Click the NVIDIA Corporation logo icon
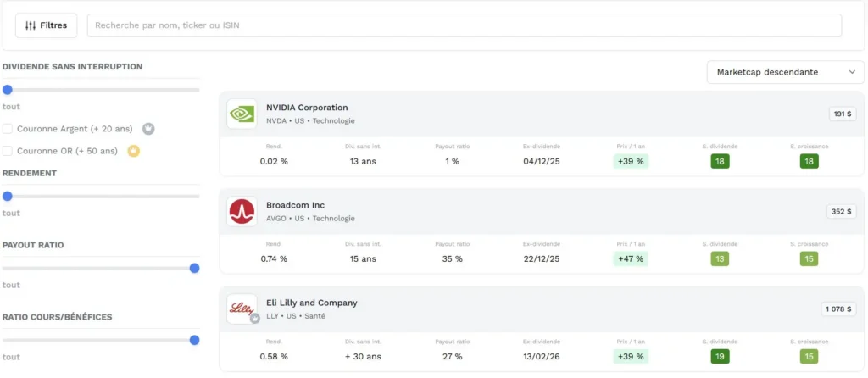This screenshot has height=378, width=868. tap(242, 114)
